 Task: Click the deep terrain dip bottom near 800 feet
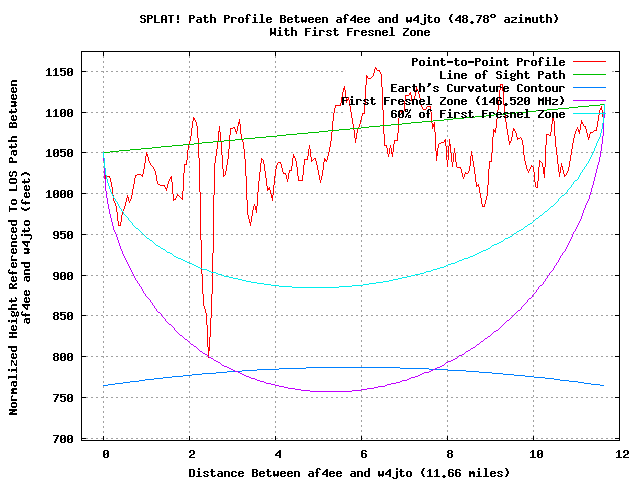(209, 356)
